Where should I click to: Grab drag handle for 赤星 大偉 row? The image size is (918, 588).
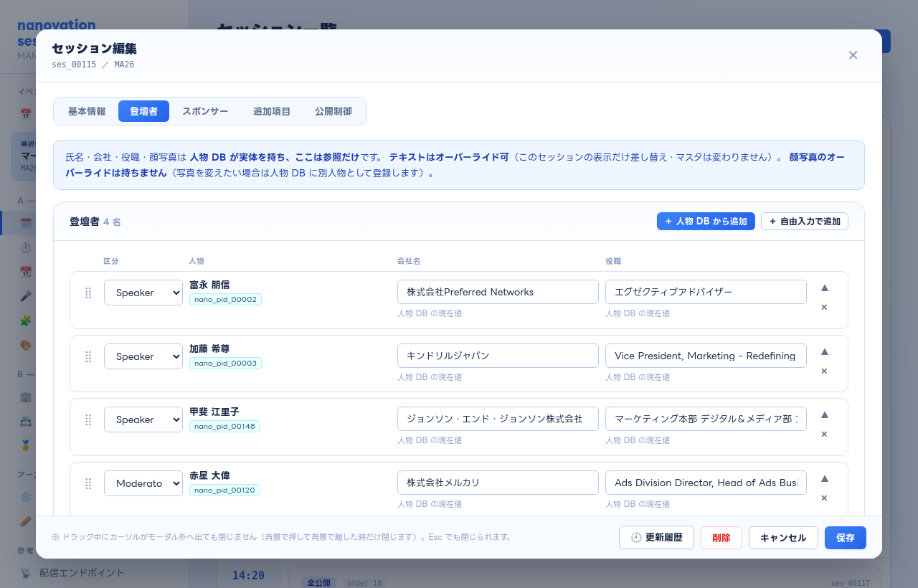pos(88,483)
